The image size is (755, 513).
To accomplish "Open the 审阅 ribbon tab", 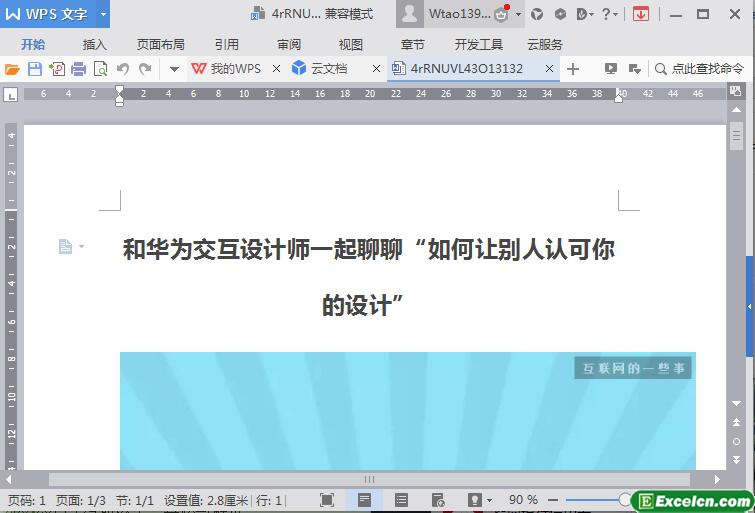I will [x=289, y=45].
